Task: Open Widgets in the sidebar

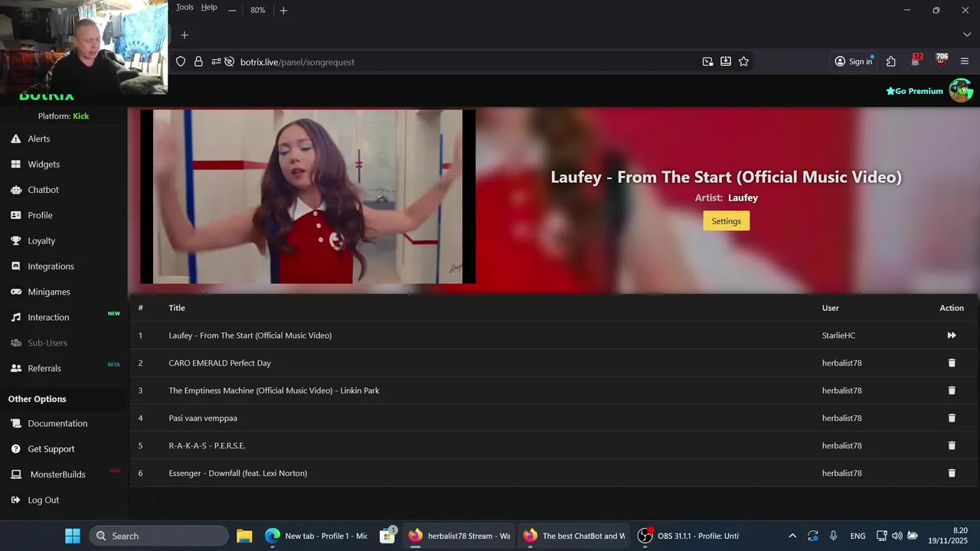Action: pyautogui.click(x=44, y=164)
